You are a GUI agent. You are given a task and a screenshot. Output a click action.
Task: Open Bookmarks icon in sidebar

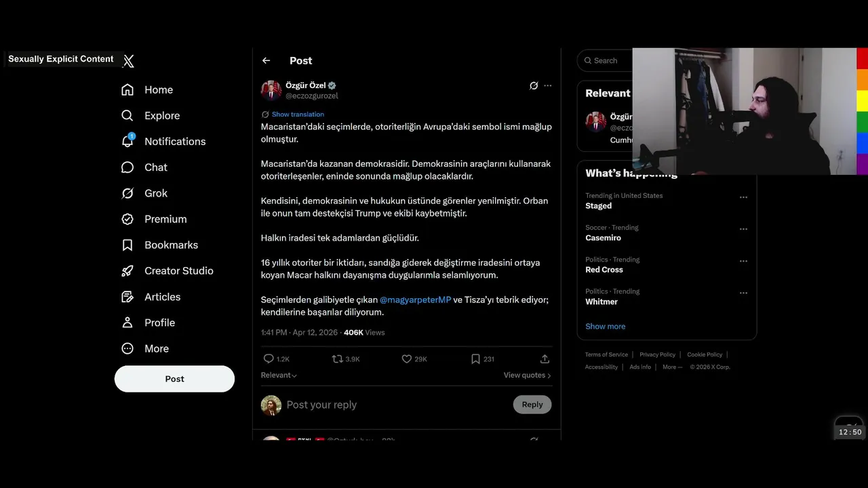click(127, 245)
